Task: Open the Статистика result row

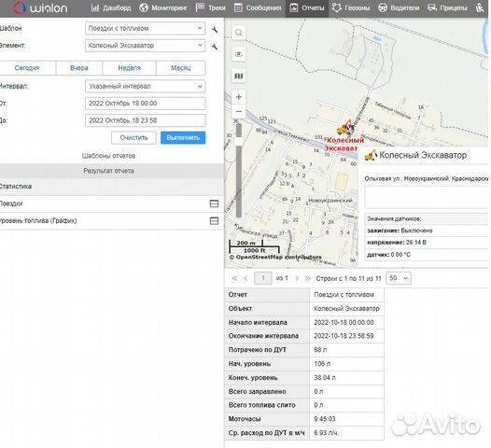Action: pos(112,187)
